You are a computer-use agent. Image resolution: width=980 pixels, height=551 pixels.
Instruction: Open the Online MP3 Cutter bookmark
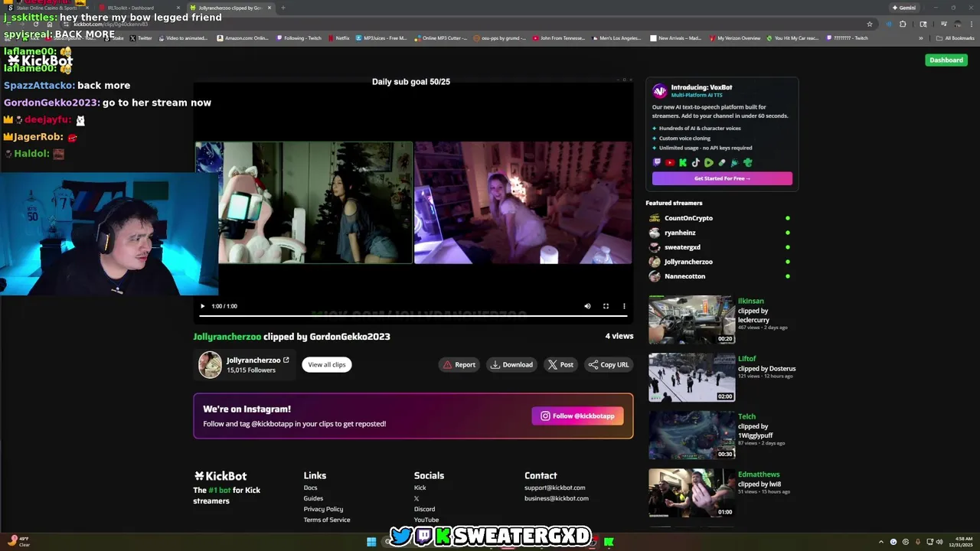coord(440,37)
